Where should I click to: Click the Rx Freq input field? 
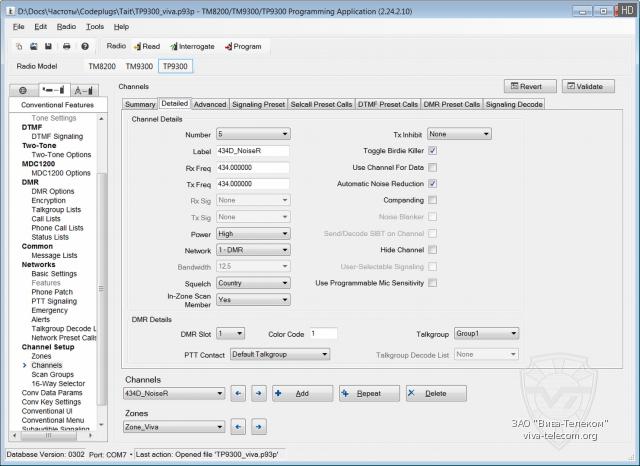pos(252,167)
